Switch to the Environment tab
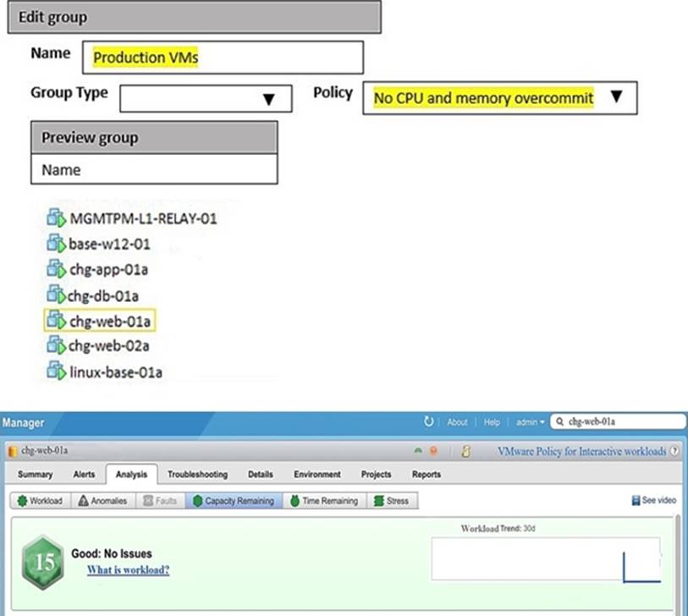 pos(317,475)
